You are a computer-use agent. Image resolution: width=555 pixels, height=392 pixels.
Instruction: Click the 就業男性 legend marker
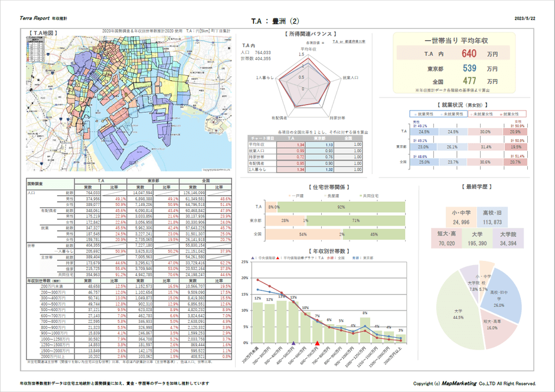(x=414, y=113)
